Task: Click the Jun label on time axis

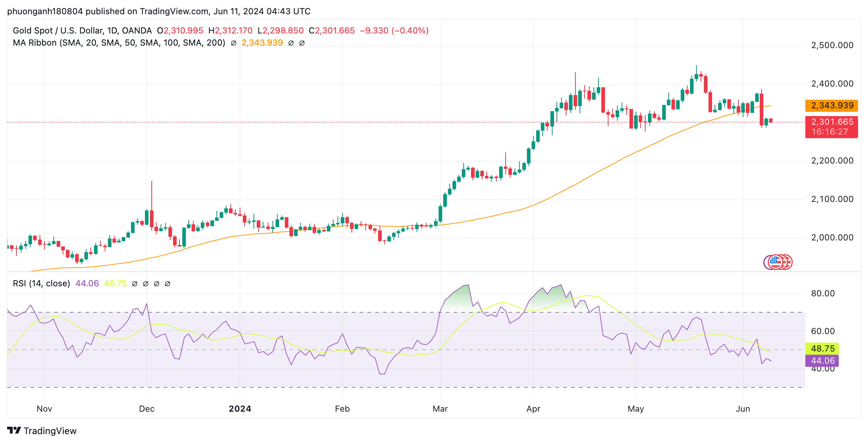Action: tap(743, 409)
